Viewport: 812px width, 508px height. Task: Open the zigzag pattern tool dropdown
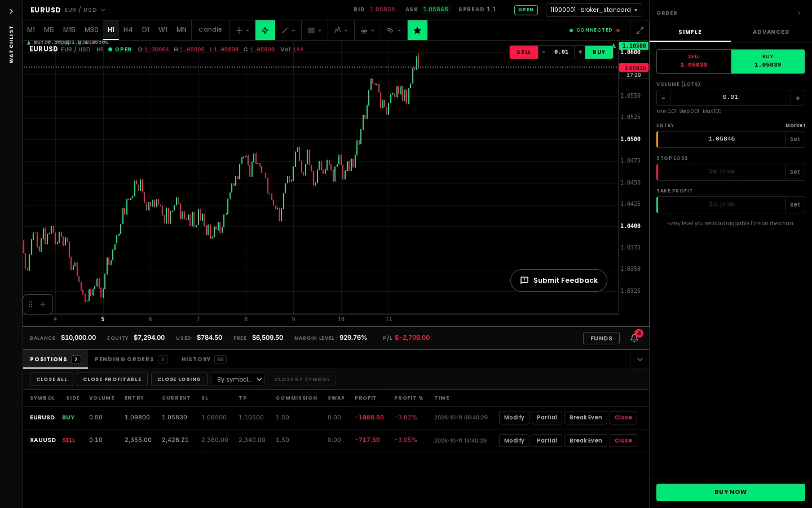[x=341, y=30]
